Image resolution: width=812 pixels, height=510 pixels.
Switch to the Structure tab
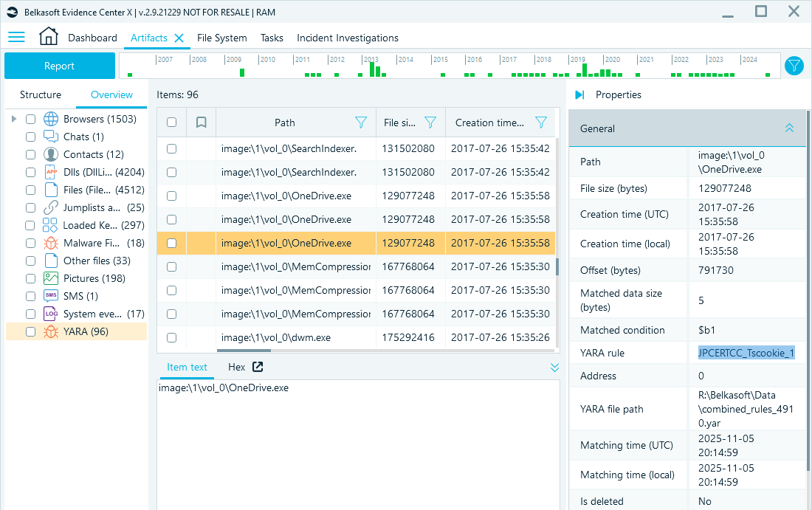tap(41, 94)
